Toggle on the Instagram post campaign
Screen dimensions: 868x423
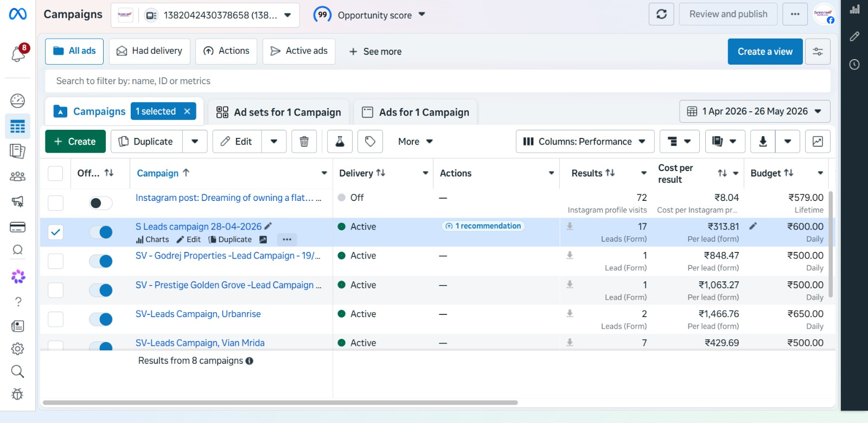[x=101, y=203]
